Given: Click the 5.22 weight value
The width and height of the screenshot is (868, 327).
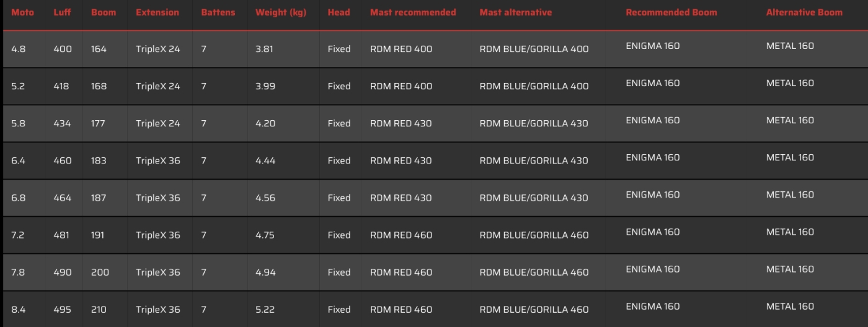Looking at the screenshot, I should (265, 310).
